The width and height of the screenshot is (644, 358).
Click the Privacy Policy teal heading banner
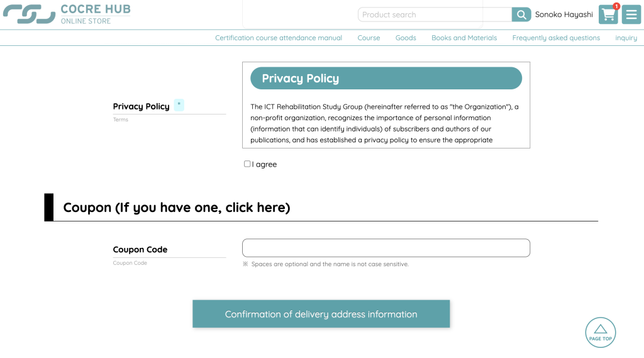point(386,79)
